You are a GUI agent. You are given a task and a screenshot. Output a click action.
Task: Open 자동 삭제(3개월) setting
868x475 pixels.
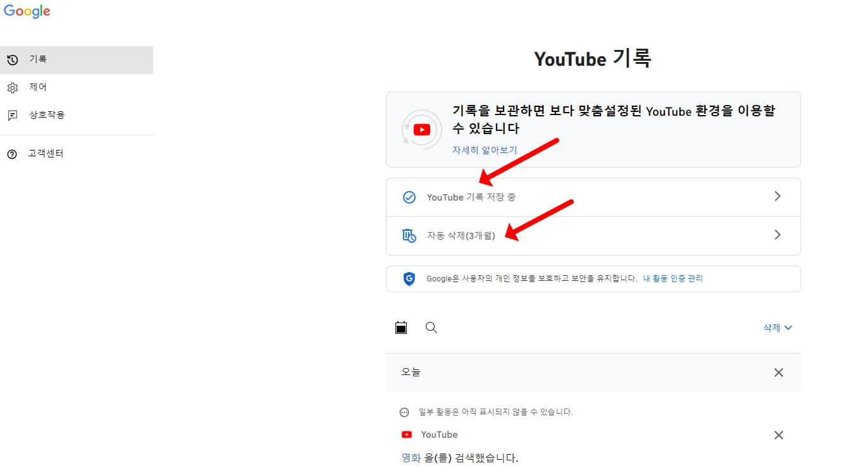point(593,236)
